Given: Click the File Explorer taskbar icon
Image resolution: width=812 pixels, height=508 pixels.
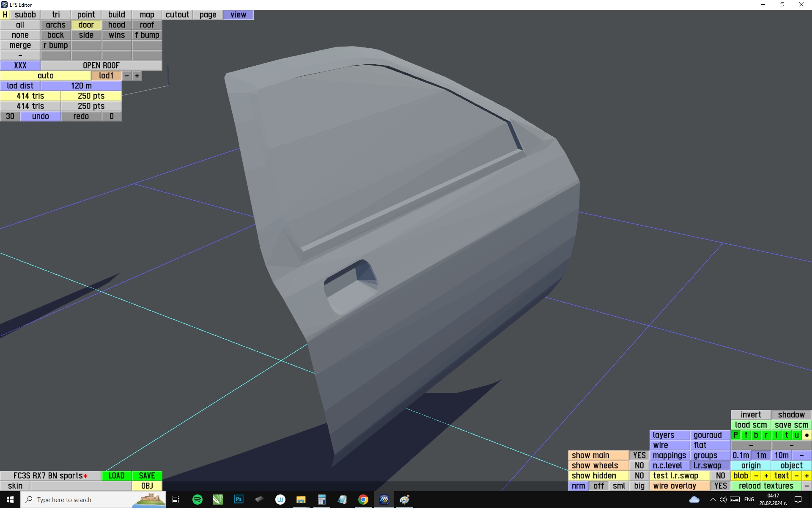Looking at the screenshot, I should click(301, 500).
